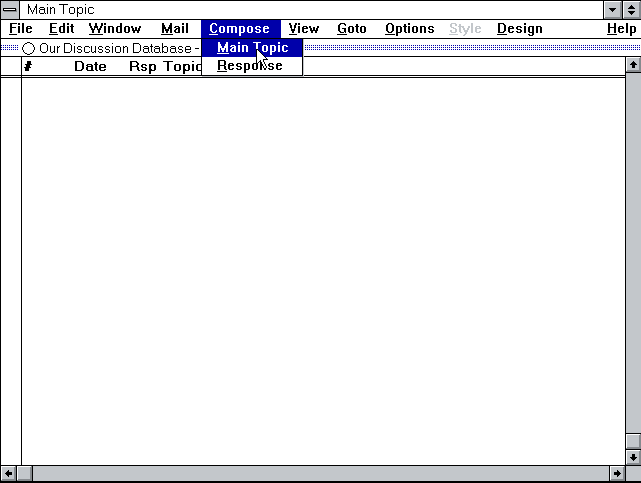Click the restore up-down arrow button
Screen dimensions: 641x483
[x=632, y=10]
